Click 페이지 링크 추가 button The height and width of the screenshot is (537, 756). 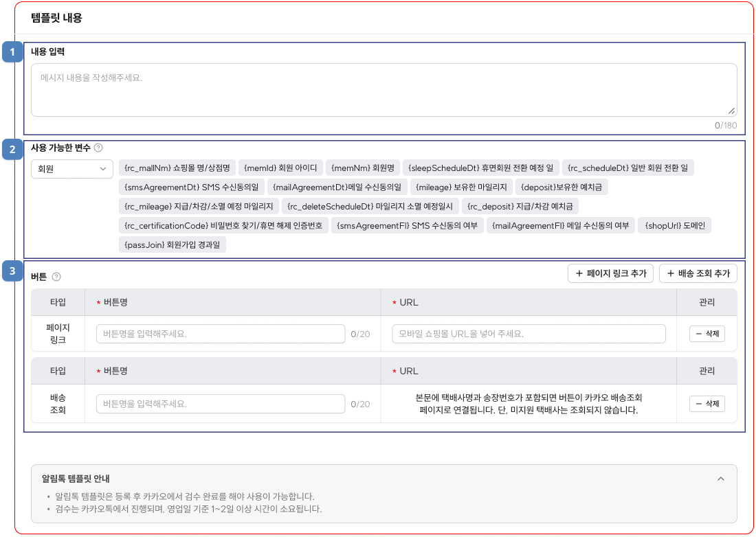[x=610, y=273]
